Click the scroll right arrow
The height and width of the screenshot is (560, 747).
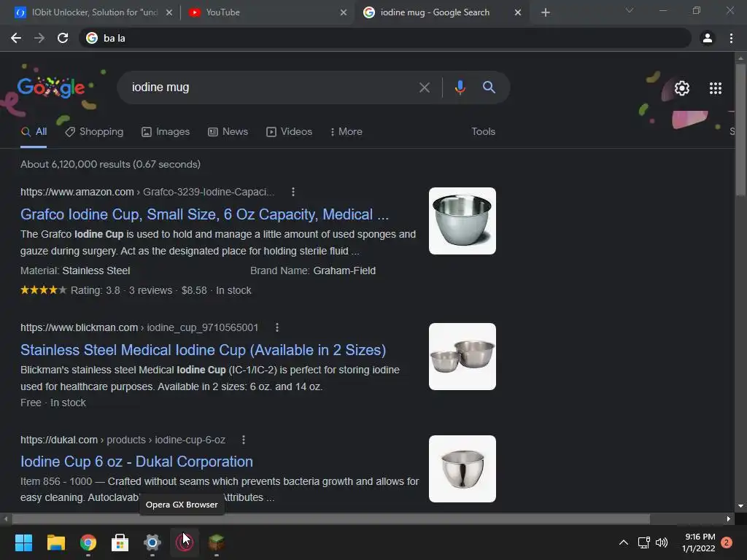tap(729, 518)
